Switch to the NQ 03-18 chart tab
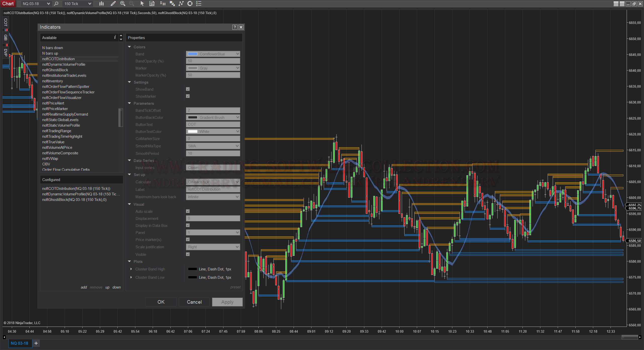This screenshot has width=644, height=350. [x=20, y=343]
